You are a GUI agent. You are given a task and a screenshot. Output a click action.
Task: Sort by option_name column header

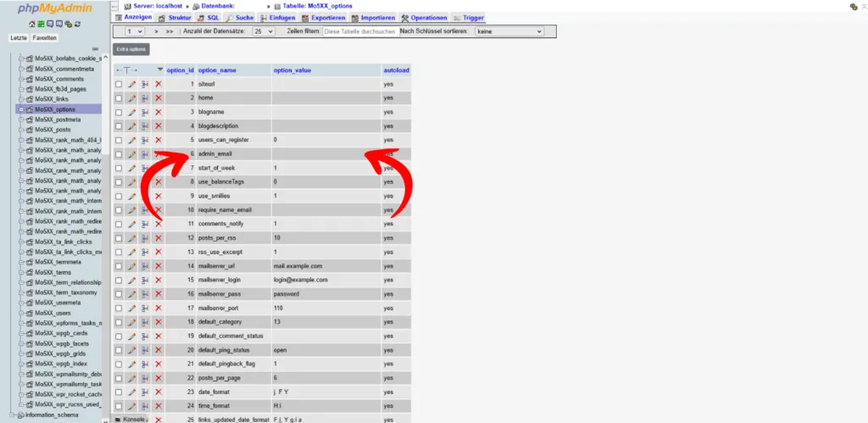[x=217, y=70]
